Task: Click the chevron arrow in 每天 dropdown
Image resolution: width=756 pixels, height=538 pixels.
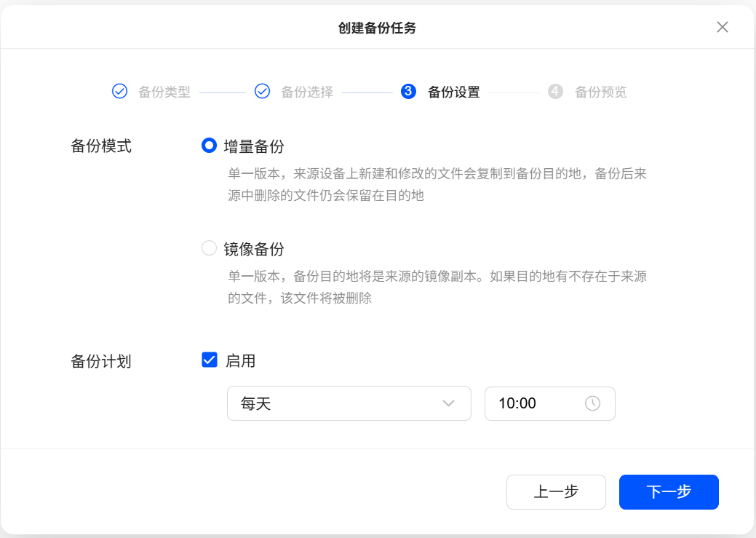Action: (x=448, y=403)
